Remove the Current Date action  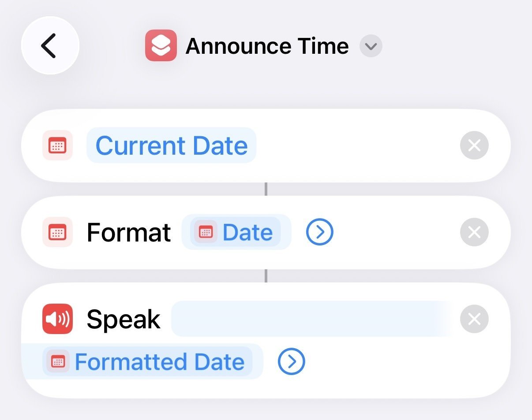click(474, 145)
